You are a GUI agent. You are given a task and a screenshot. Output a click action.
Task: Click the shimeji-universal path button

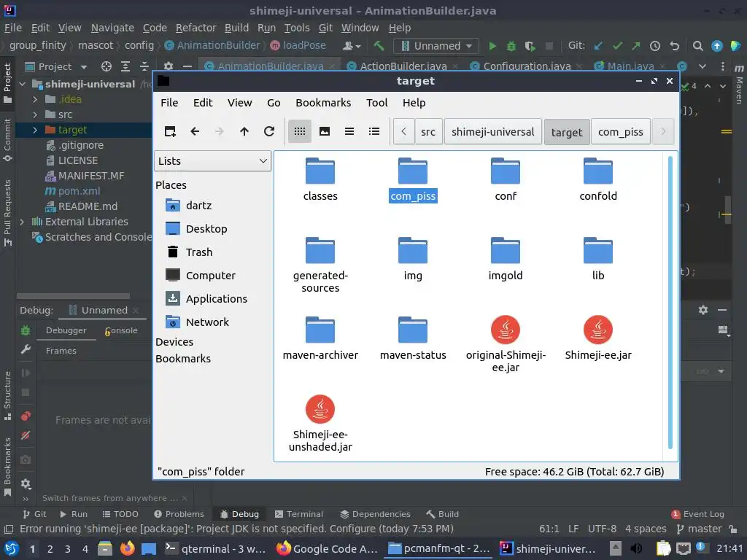tap(492, 132)
